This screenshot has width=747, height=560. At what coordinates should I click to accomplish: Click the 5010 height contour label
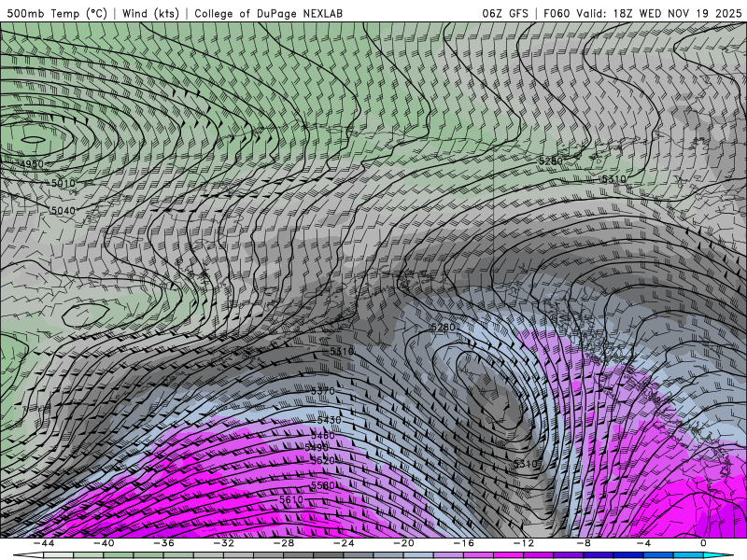63,183
